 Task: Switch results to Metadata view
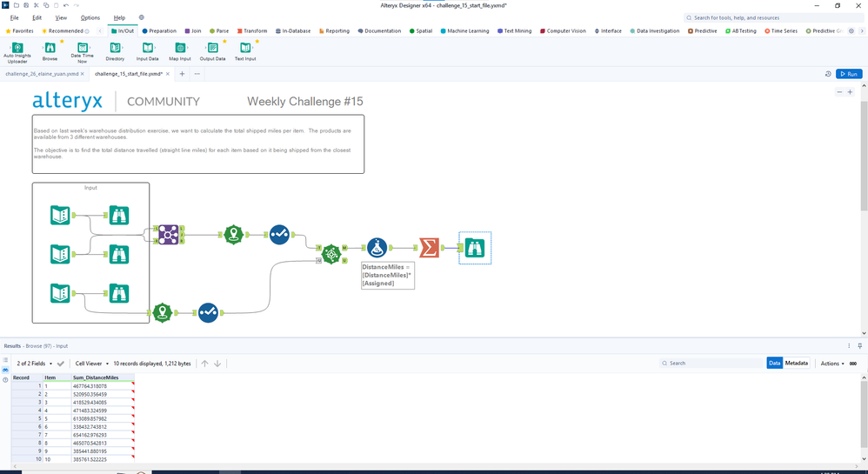[x=796, y=364]
